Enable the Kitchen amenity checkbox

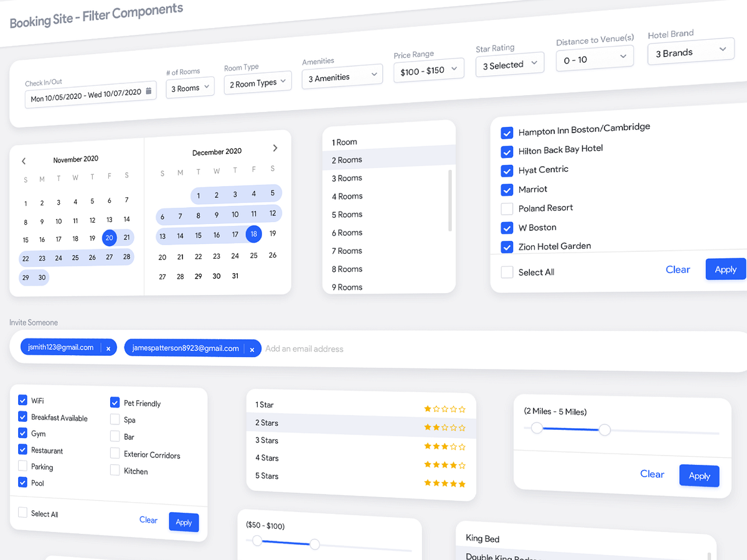[x=115, y=470]
